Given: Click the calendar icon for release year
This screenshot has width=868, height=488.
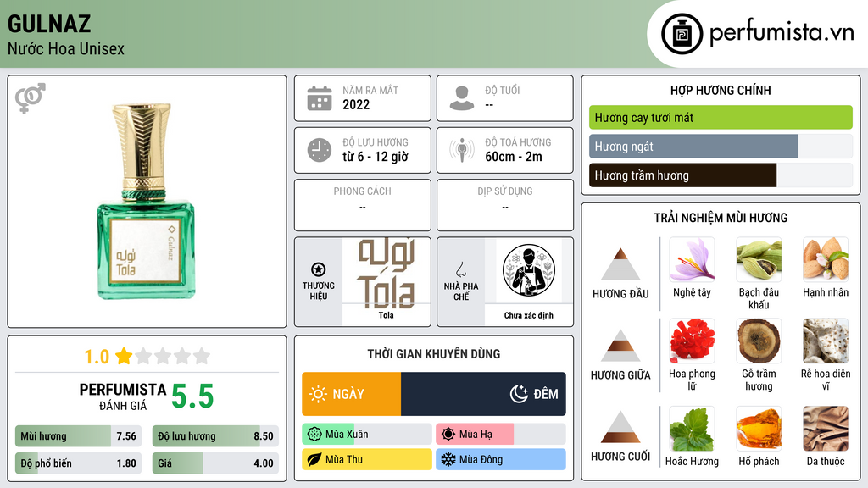Looking at the screenshot, I should (320, 98).
